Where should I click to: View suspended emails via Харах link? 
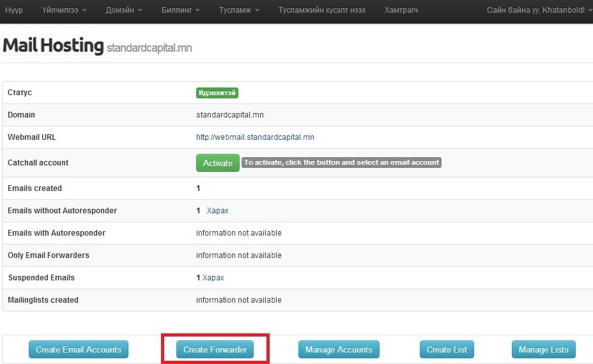pos(213,278)
